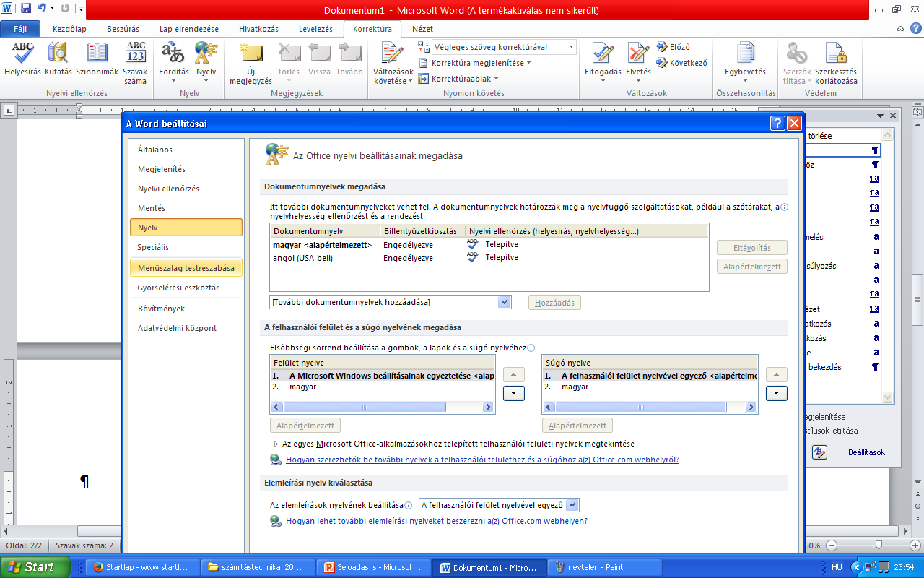This screenshot has height=578, width=924.
Task: Click Felület nyelve horizontal scrollbar
Action: [383, 407]
